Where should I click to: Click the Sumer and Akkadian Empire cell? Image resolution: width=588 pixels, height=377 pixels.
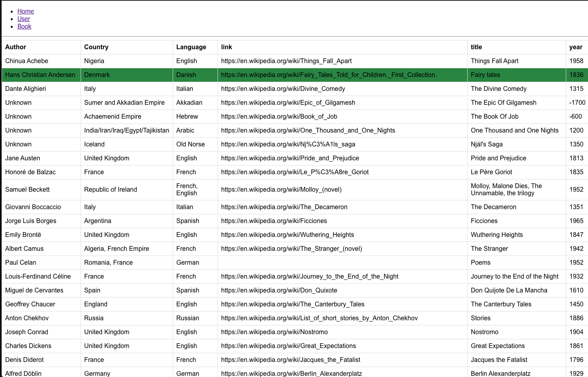pyautogui.click(x=127, y=103)
